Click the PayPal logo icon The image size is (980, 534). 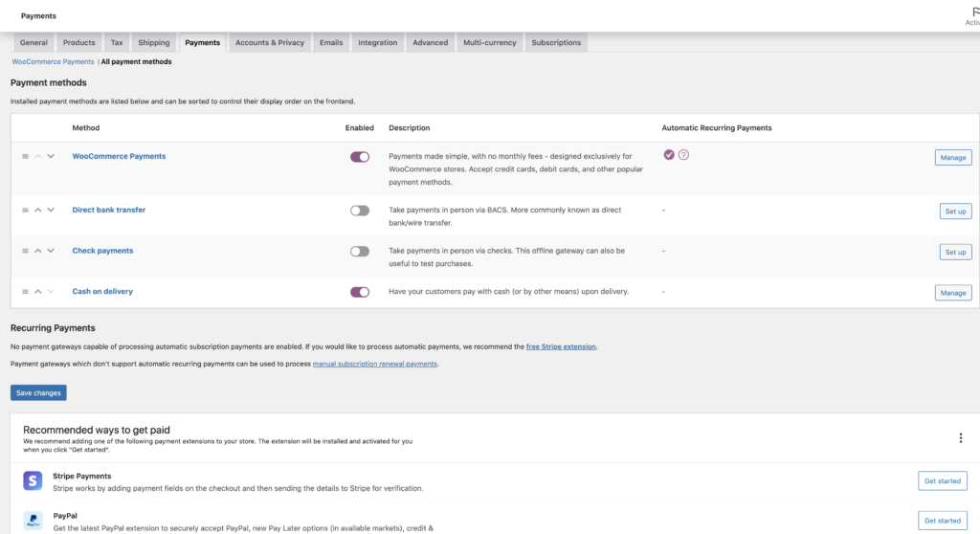pos(33,521)
